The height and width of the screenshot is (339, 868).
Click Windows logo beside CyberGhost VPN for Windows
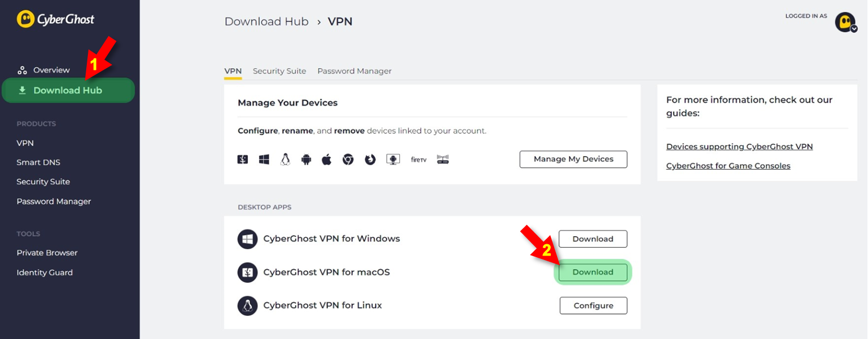click(x=247, y=239)
